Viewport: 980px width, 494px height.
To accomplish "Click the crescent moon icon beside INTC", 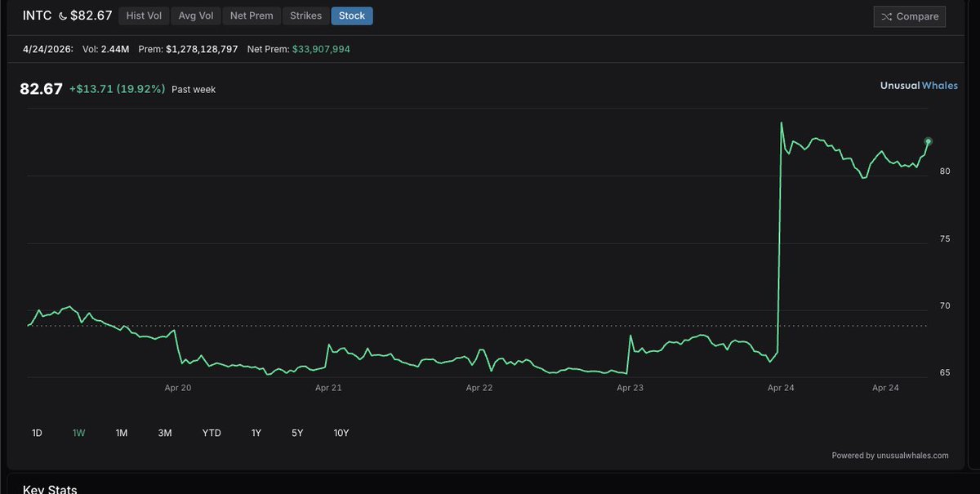I will [x=62, y=15].
